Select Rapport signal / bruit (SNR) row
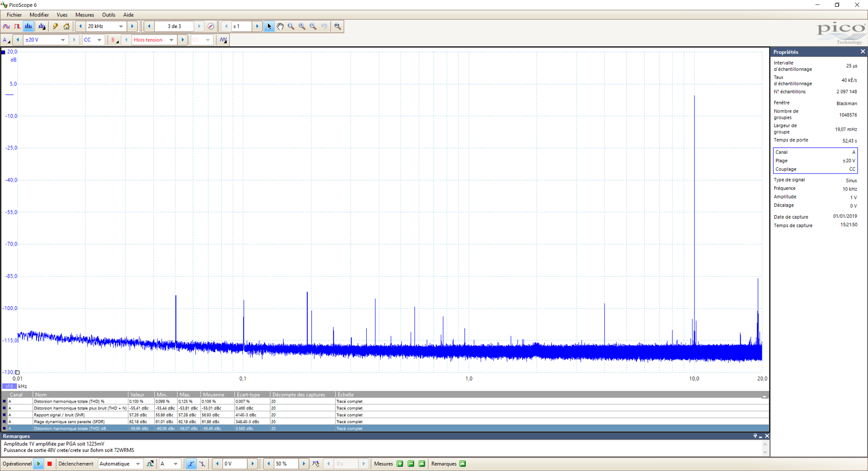The width and height of the screenshot is (868, 471). (385, 415)
